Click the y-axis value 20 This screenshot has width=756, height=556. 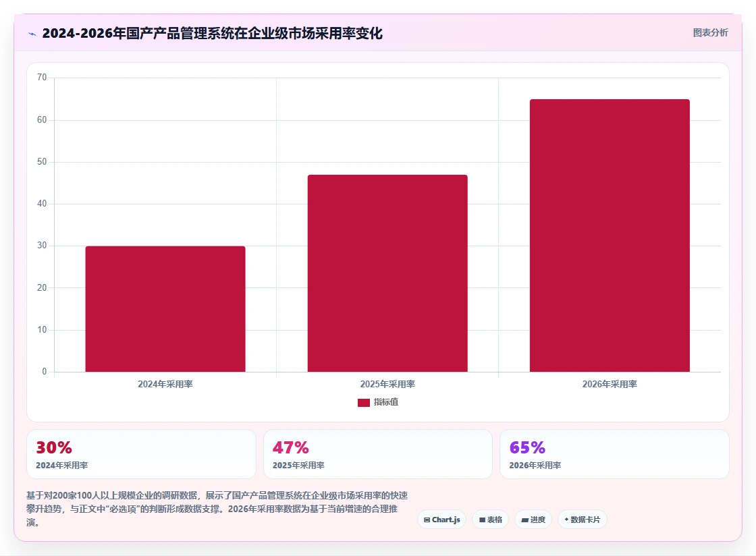(x=42, y=287)
